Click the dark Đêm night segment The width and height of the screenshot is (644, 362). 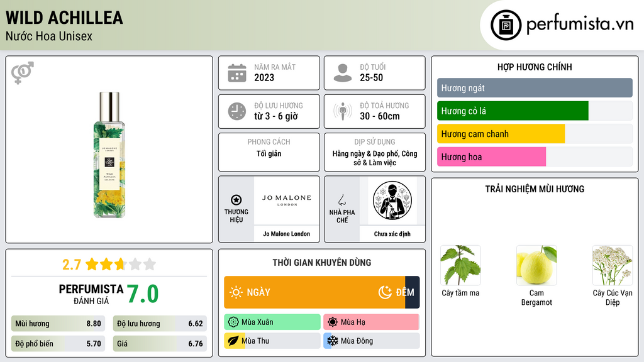point(413,292)
